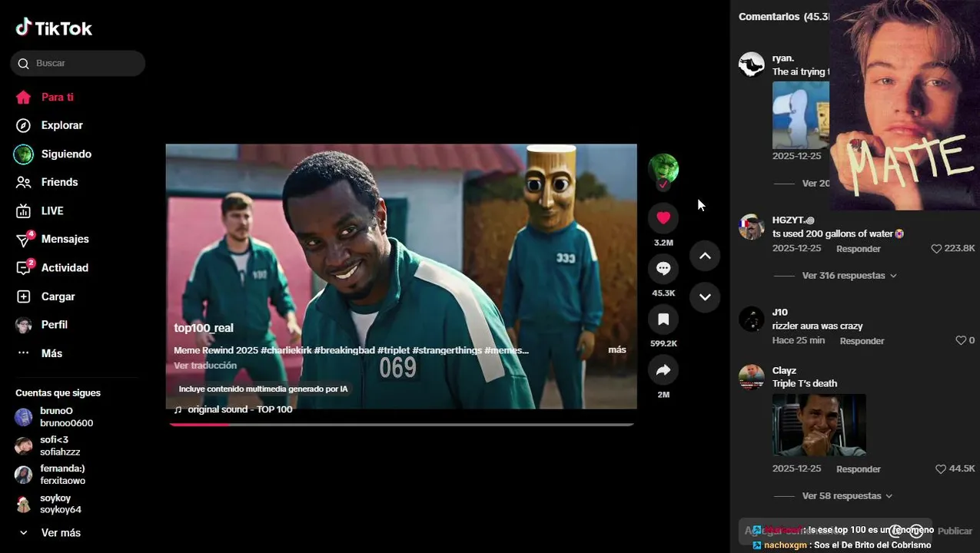
Task: Click the three-dots icon beside Más
Action: point(24,353)
